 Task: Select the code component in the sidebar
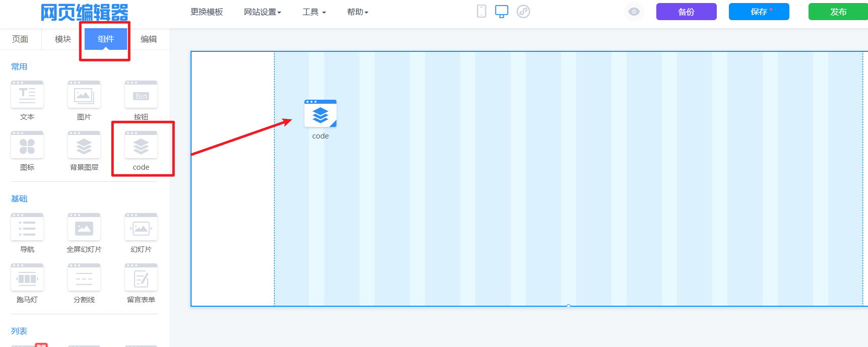(141, 145)
